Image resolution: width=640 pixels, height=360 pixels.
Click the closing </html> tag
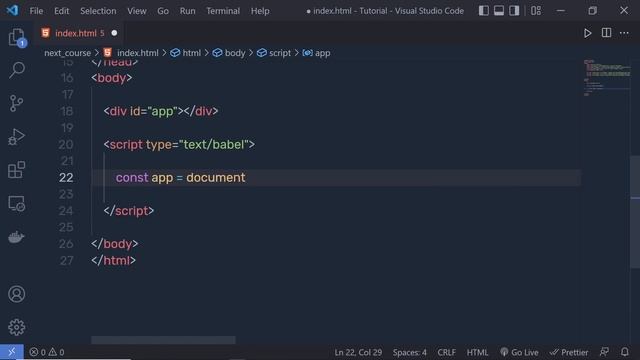113,260
